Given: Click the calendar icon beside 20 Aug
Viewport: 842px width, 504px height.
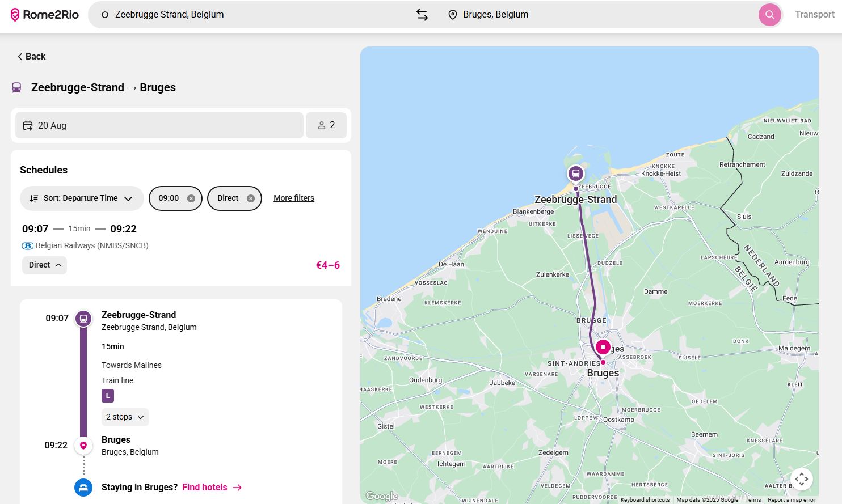Looking at the screenshot, I should (x=27, y=125).
